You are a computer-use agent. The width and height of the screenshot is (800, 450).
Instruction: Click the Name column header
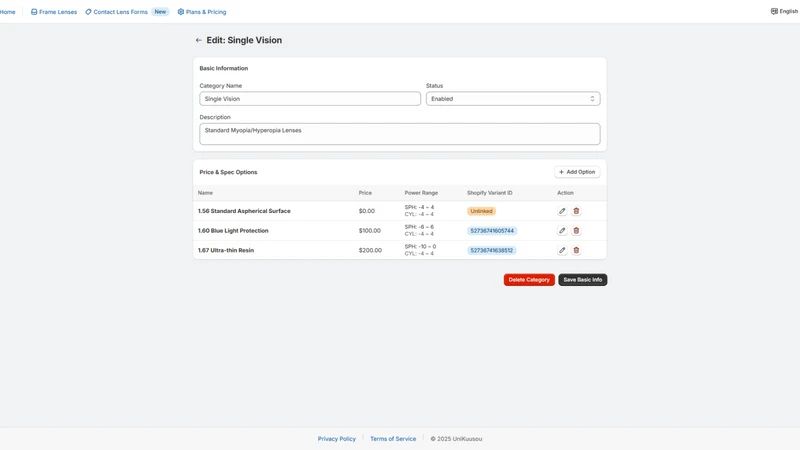(205, 193)
